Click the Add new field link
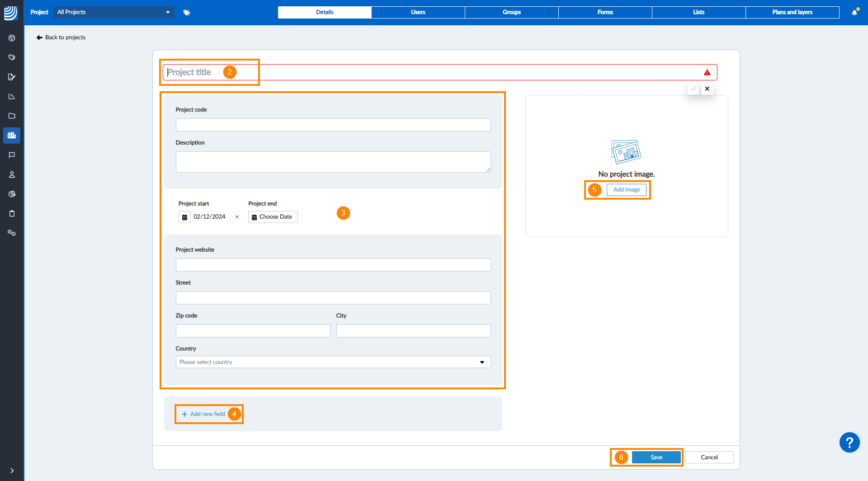The image size is (868, 481). (x=203, y=414)
